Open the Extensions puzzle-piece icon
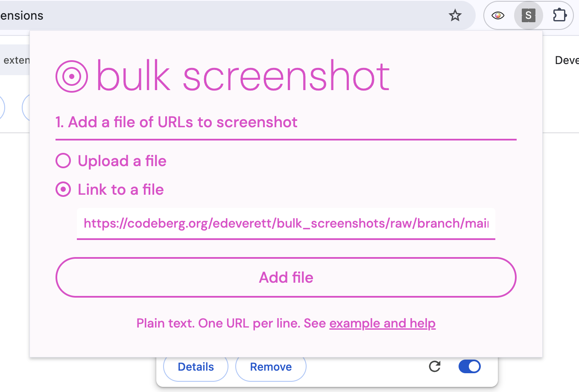The image size is (579, 392). (559, 15)
